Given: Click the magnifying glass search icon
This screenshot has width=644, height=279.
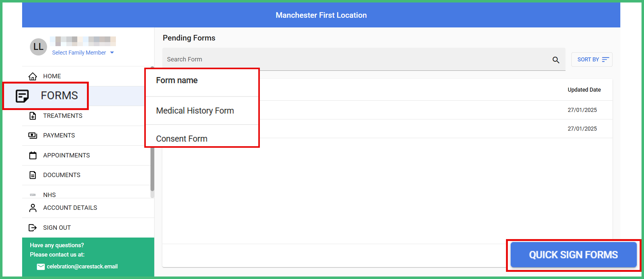Looking at the screenshot, I should 556,60.
